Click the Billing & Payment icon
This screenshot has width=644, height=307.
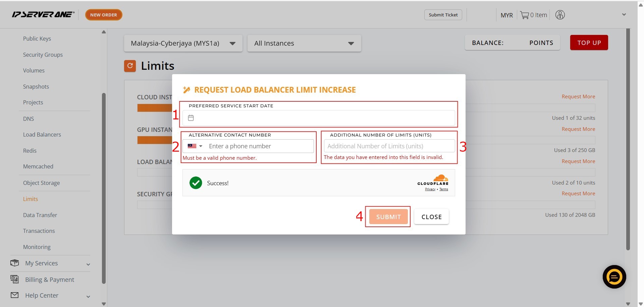tap(14, 279)
